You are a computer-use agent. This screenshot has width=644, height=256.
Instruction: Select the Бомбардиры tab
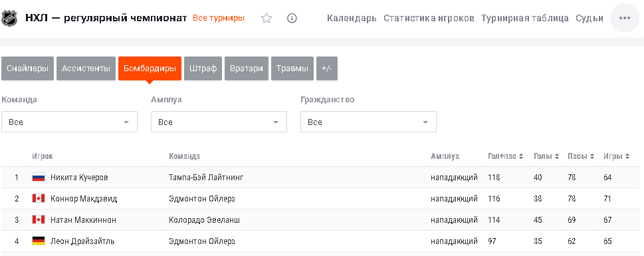tap(150, 68)
